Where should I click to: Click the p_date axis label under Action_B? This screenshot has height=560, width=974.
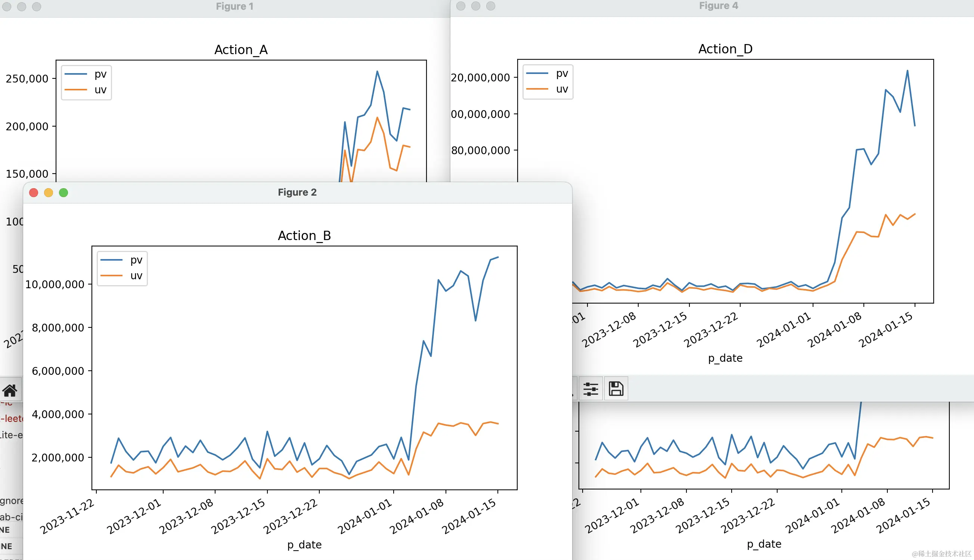tap(304, 545)
